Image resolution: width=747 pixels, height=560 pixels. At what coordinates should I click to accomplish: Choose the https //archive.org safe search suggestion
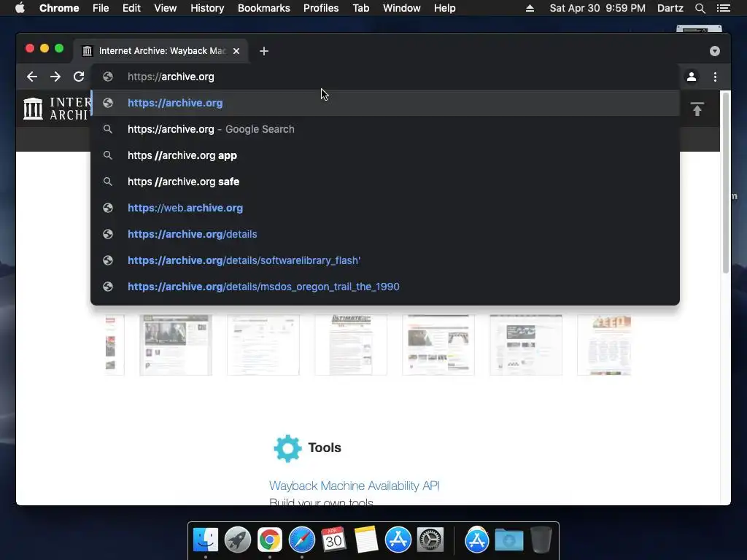coord(385,182)
